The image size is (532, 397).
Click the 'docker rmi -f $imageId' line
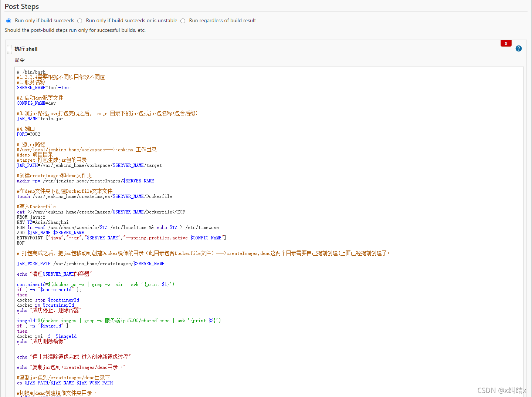pyautogui.click(x=47, y=336)
